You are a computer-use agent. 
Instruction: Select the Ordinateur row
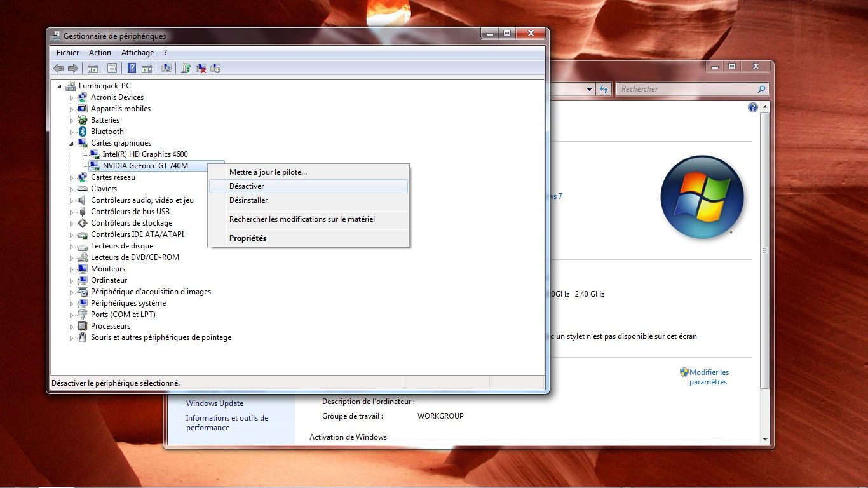point(109,280)
